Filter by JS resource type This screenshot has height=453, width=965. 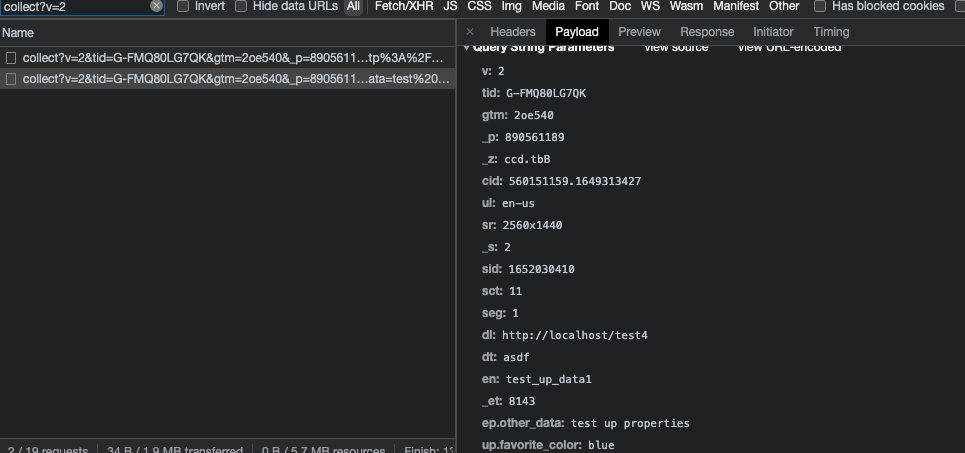pyautogui.click(x=450, y=6)
